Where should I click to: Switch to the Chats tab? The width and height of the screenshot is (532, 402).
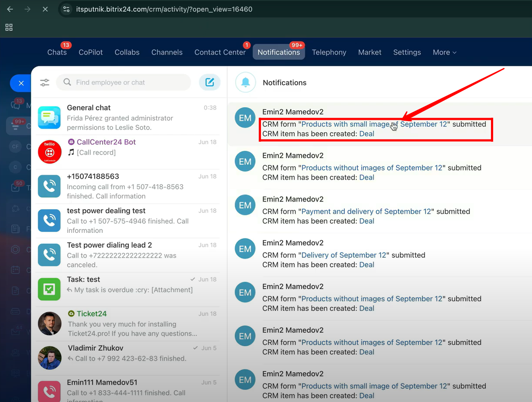57,52
